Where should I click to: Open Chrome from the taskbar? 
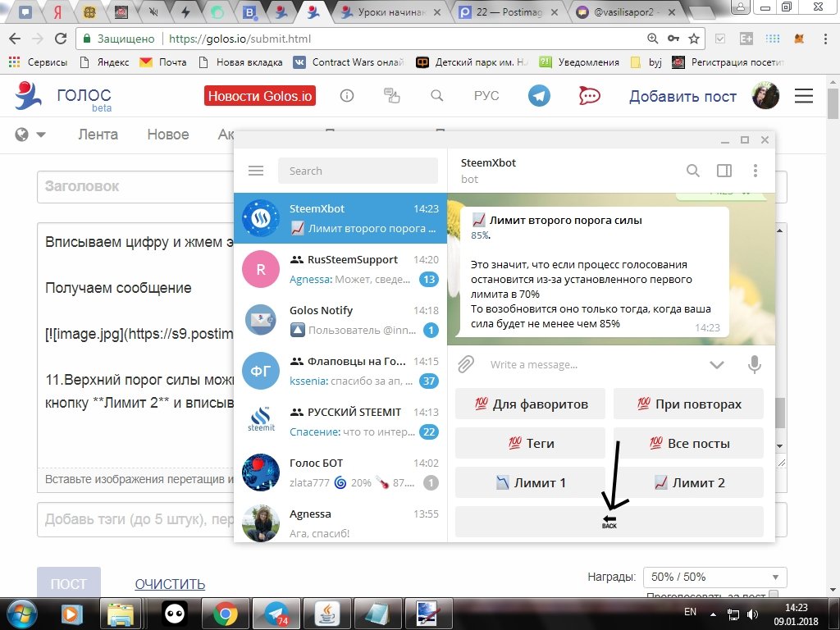coord(226,614)
